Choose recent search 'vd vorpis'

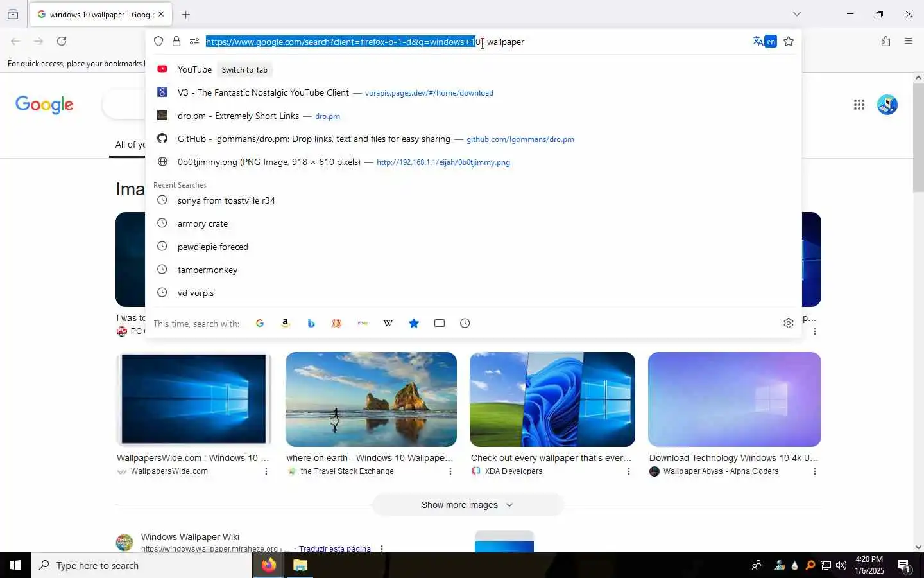(x=474, y=293)
